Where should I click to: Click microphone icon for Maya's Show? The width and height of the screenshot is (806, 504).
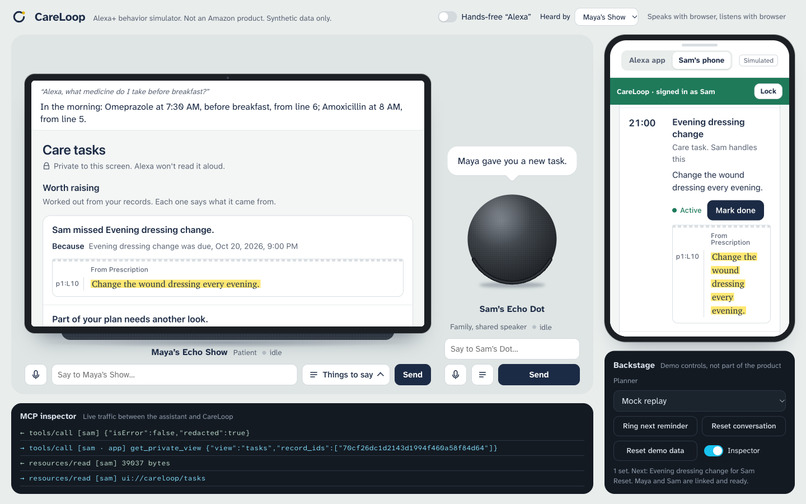(x=36, y=374)
